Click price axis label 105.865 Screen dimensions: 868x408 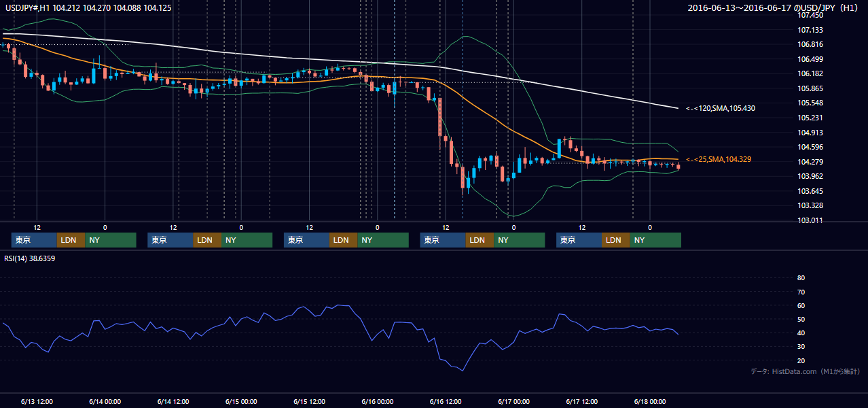tap(810, 88)
